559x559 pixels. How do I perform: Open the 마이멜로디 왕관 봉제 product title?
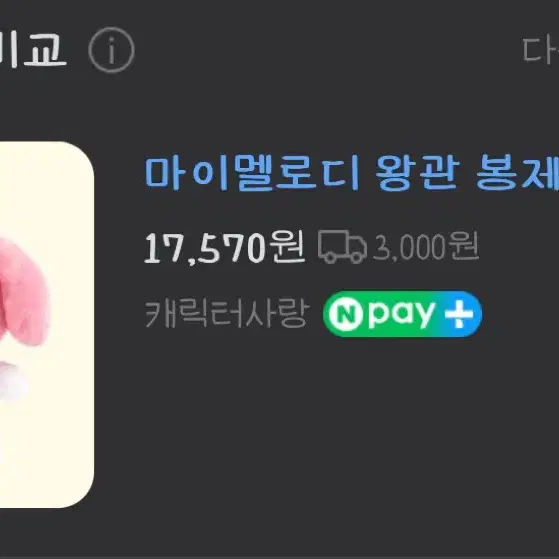351,173
